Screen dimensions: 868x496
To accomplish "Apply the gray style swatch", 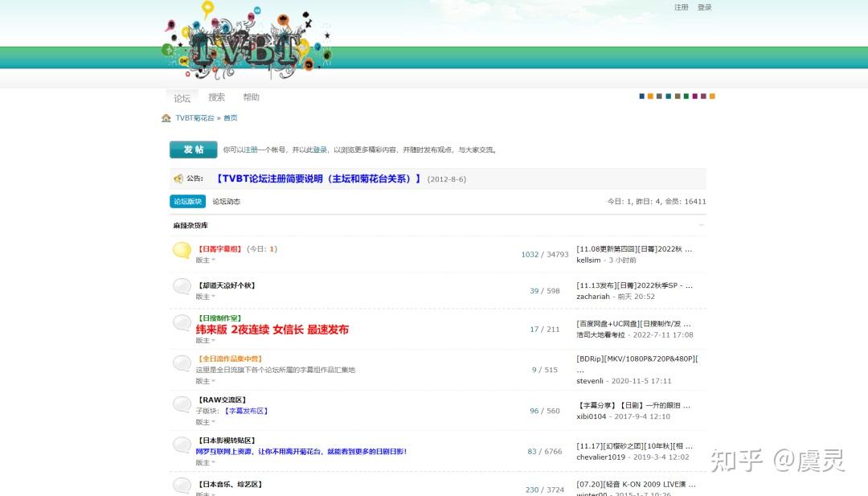I will (659, 96).
